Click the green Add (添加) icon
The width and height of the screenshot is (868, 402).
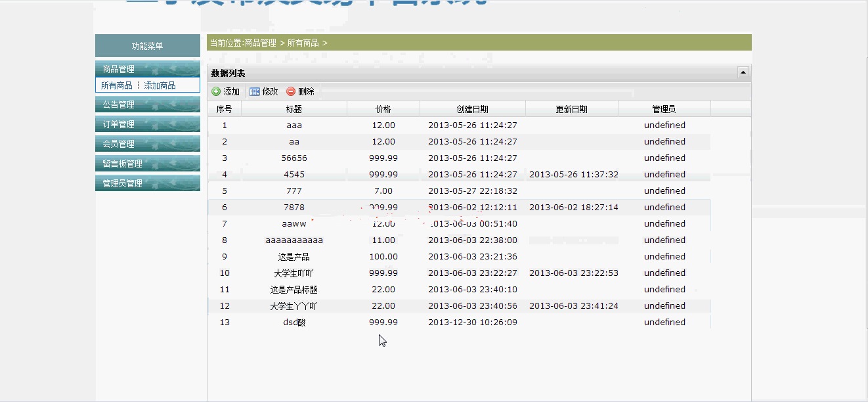(216, 92)
